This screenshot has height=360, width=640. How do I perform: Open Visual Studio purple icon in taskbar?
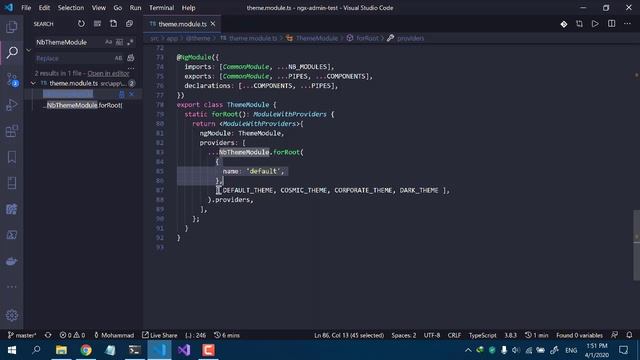pyautogui.click(x=184, y=350)
